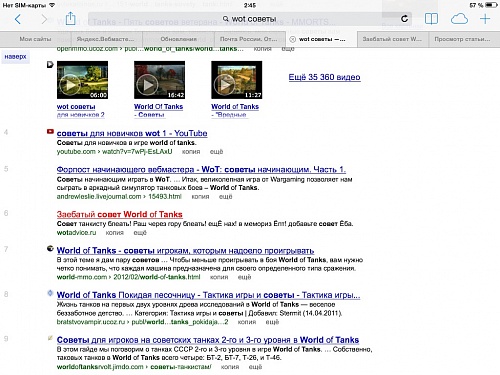Open iCloud Tabs cloud icon
Image resolution: width=500 pixels, height=375 pixels.
point(459,19)
